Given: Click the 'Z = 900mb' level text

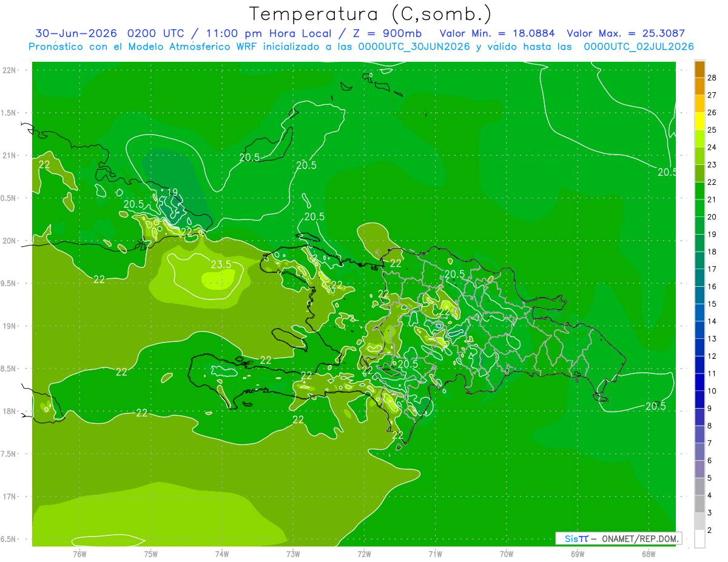Looking at the screenshot, I should pos(386,33).
